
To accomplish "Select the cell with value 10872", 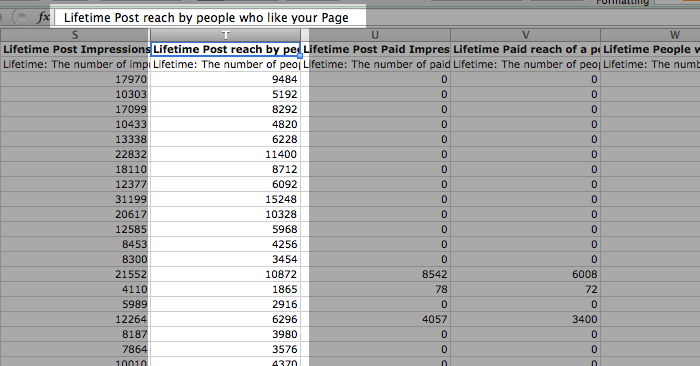I will (225, 274).
